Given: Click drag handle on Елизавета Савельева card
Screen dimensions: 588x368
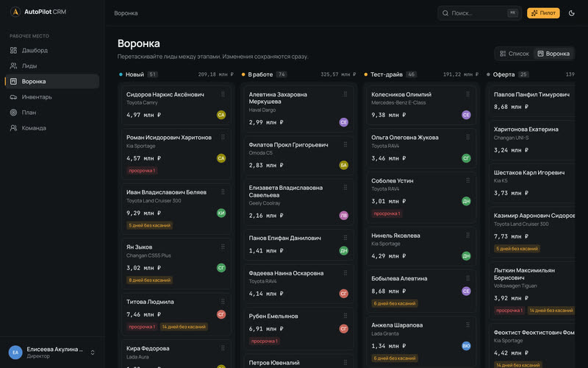Looking at the screenshot, I should pos(345,188).
